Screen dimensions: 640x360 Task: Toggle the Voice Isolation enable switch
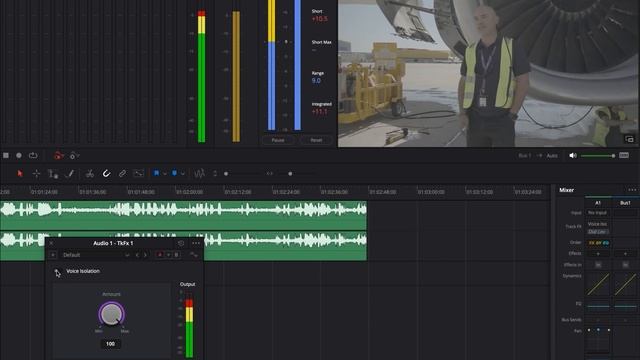[x=56, y=271]
